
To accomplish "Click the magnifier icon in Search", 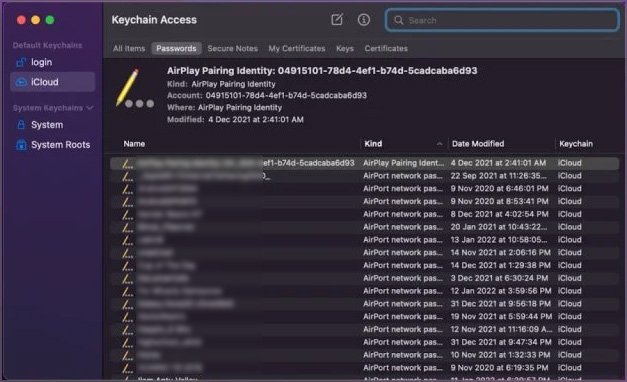I will click(x=399, y=20).
